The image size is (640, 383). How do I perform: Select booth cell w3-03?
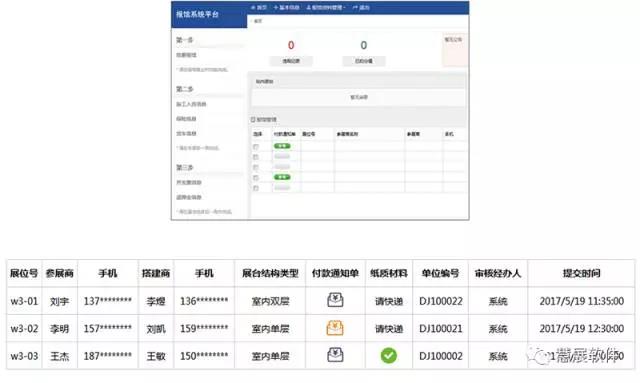click(24, 356)
